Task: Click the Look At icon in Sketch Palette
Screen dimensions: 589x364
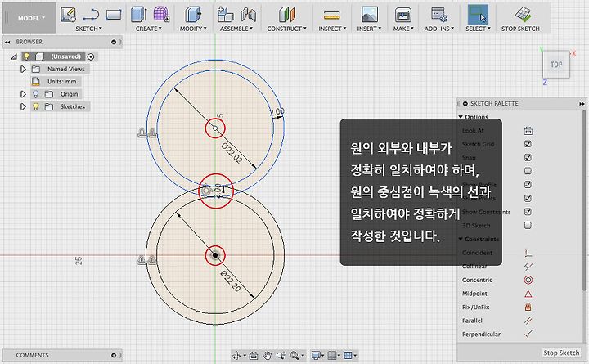Action: 528,131
